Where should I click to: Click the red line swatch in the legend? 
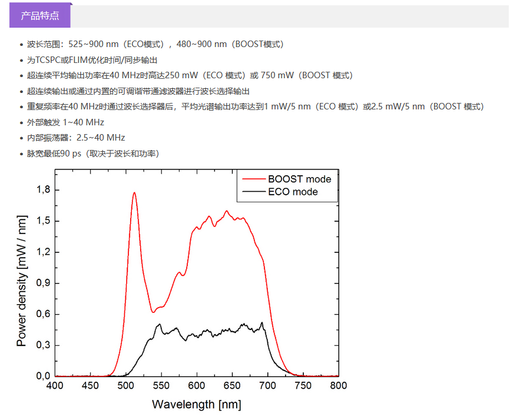(252, 179)
